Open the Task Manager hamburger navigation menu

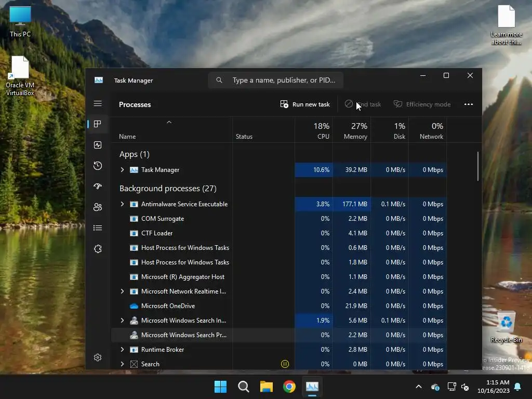pyautogui.click(x=98, y=103)
